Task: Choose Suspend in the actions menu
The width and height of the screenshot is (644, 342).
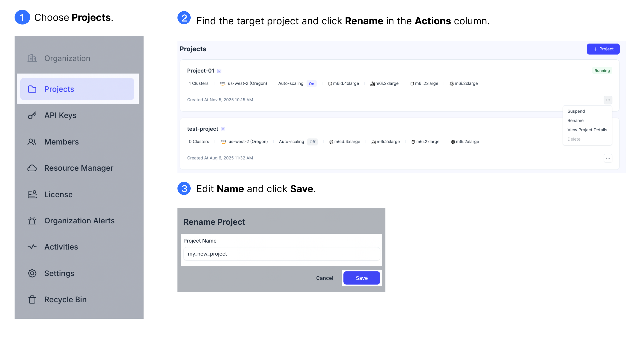Action: click(x=576, y=111)
